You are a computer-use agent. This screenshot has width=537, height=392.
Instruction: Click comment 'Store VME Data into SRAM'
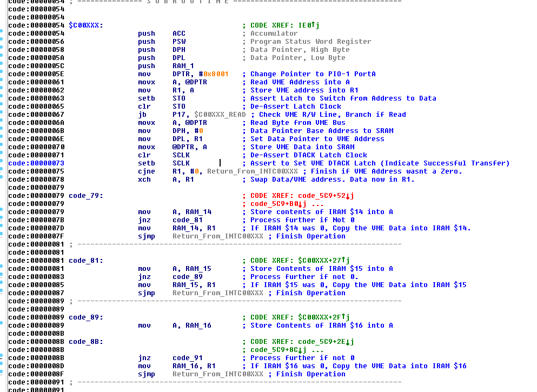tap(302, 147)
